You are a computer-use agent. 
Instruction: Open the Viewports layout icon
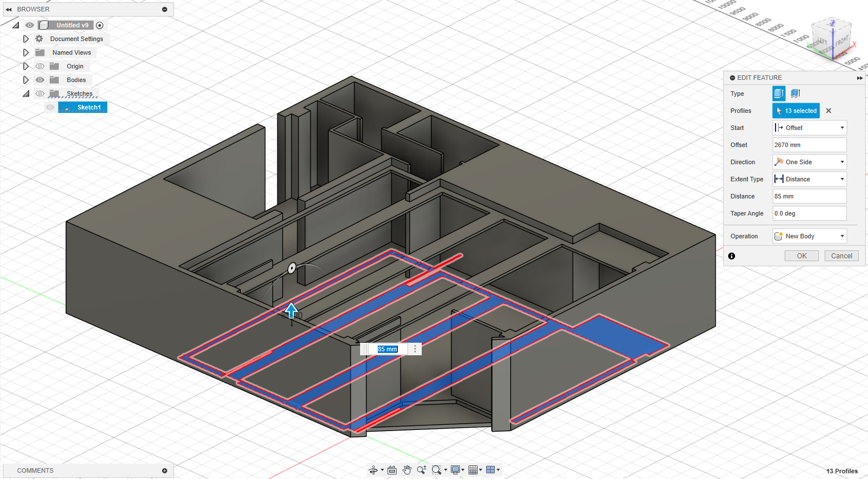click(490, 470)
